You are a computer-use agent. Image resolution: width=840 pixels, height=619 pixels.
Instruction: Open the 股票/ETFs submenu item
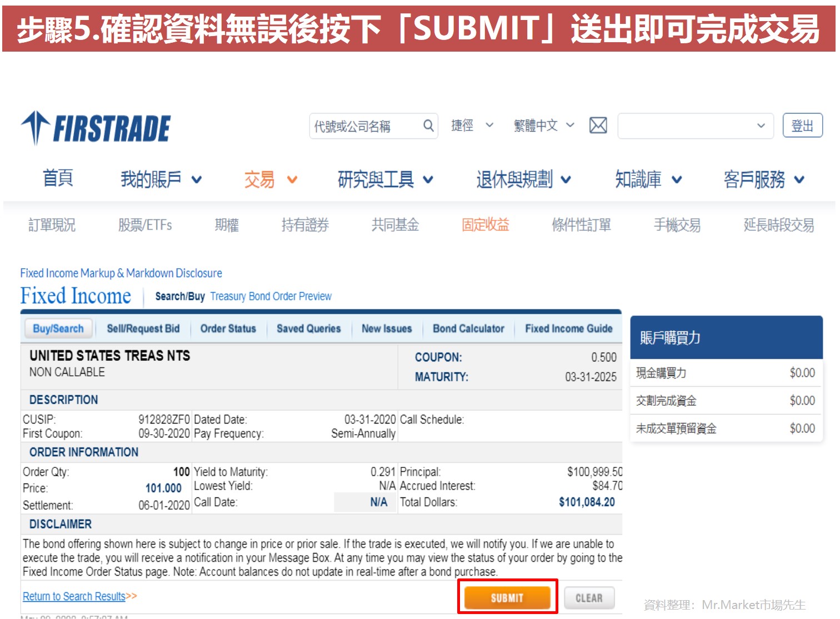pyautogui.click(x=145, y=225)
